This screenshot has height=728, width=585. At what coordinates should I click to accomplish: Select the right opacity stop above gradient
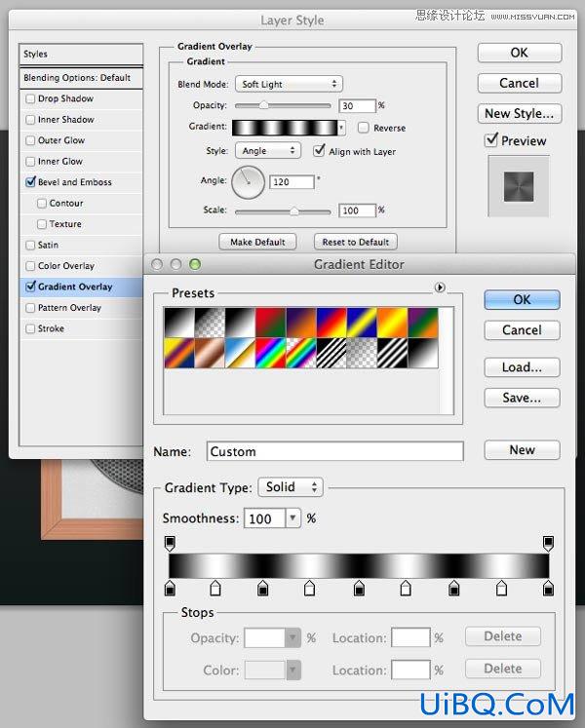tap(548, 543)
